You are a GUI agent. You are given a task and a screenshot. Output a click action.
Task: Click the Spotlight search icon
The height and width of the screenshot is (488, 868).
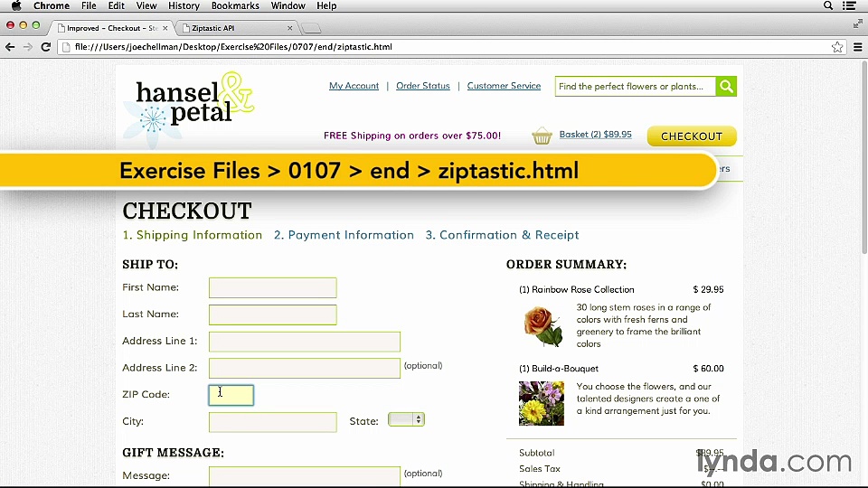pos(828,5)
